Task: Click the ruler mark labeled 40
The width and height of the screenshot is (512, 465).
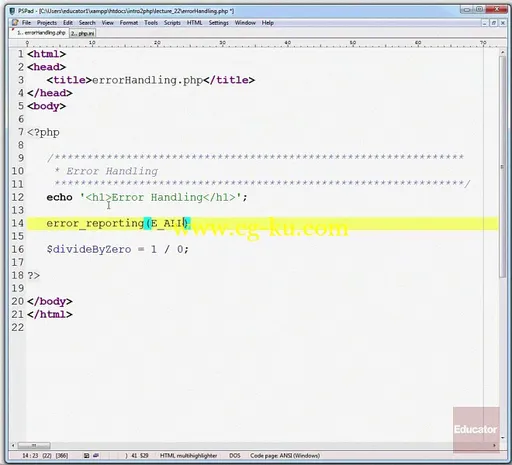Action: tap(288, 43)
